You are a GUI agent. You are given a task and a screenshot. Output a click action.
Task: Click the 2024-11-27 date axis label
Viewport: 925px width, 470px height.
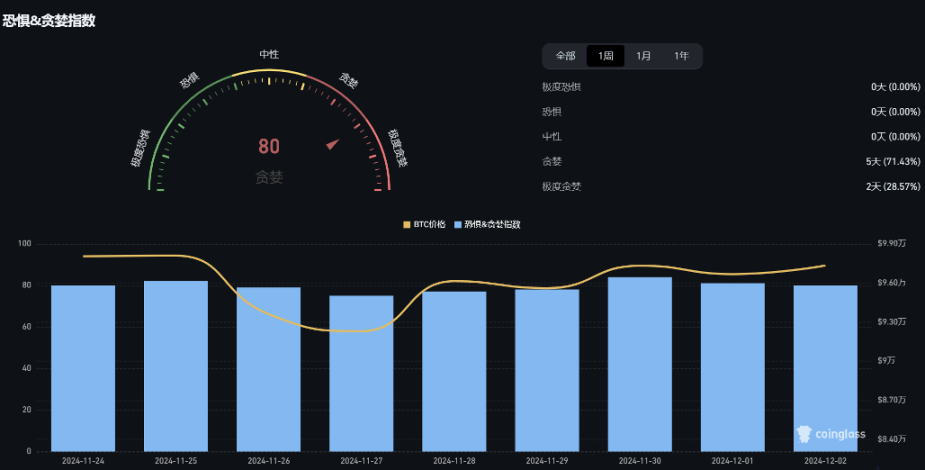tap(361, 461)
